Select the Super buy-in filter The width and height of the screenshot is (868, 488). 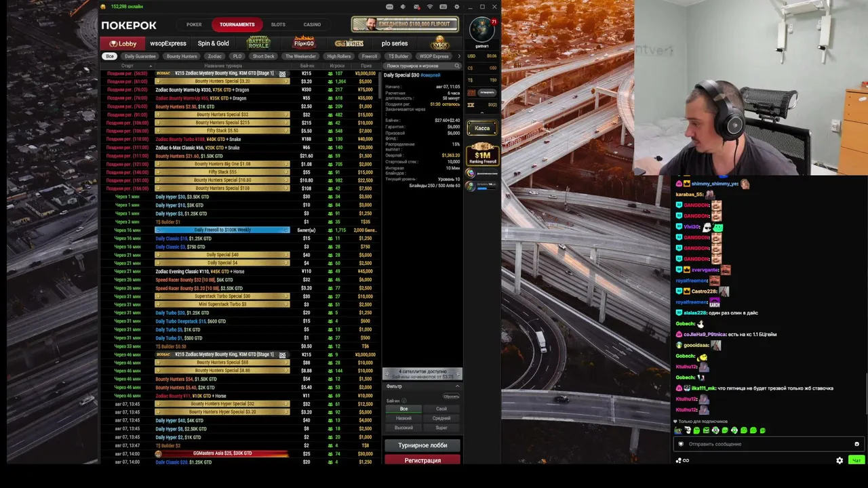pos(441,428)
